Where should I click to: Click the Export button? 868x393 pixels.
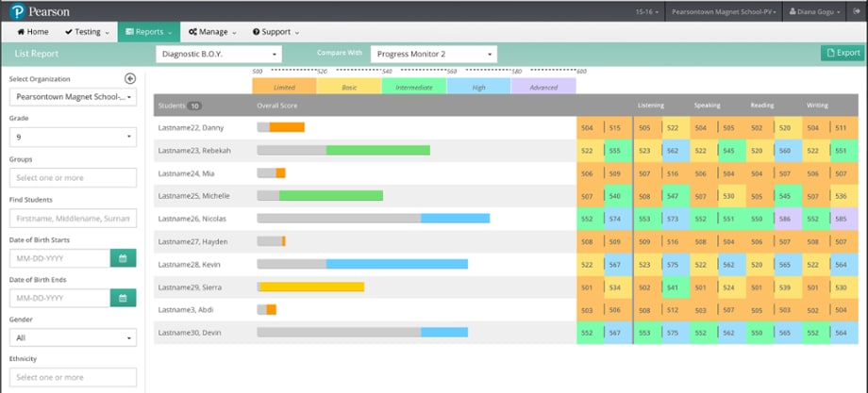click(x=842, y=54)
